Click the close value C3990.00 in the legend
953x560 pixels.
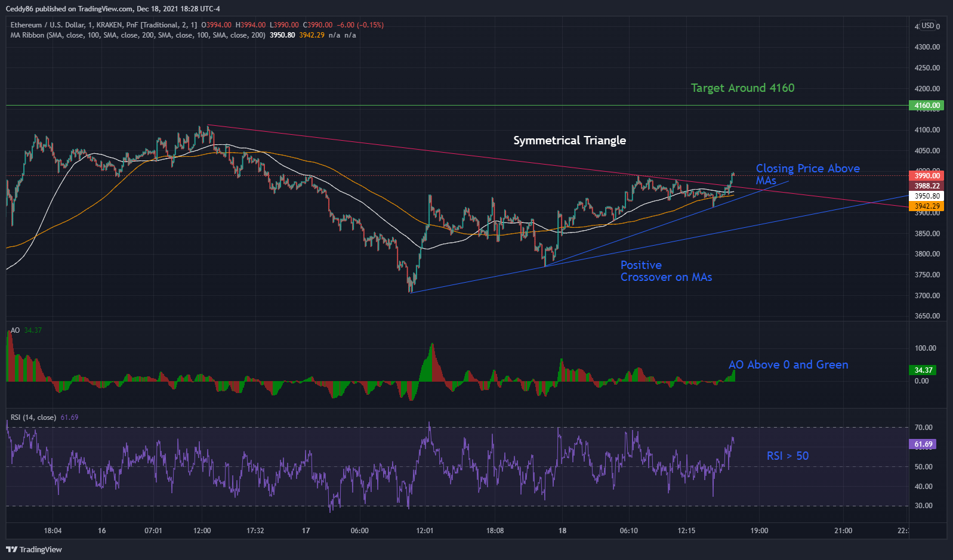pos(317,25)
